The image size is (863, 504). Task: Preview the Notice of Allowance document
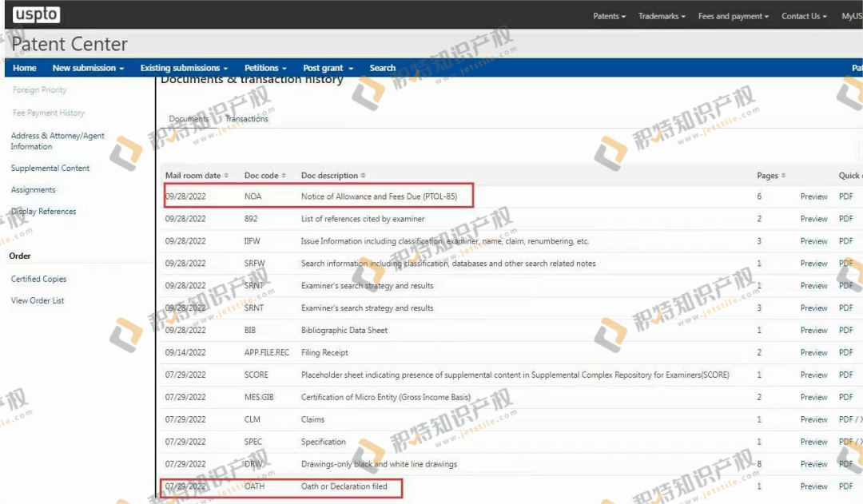click(x=813, y=196)
